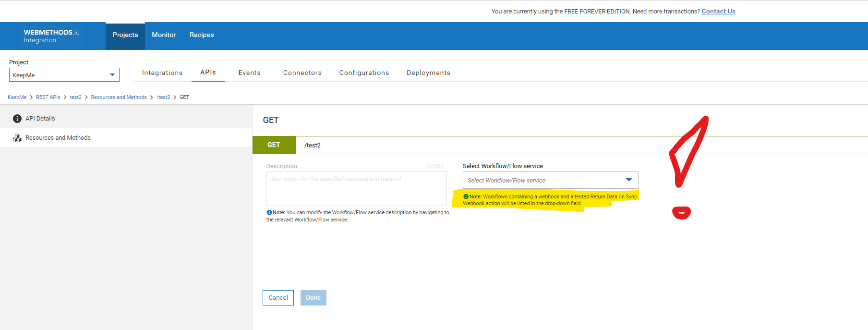Go to the Configurations tab
868x330 pixels.
(364, 73)
